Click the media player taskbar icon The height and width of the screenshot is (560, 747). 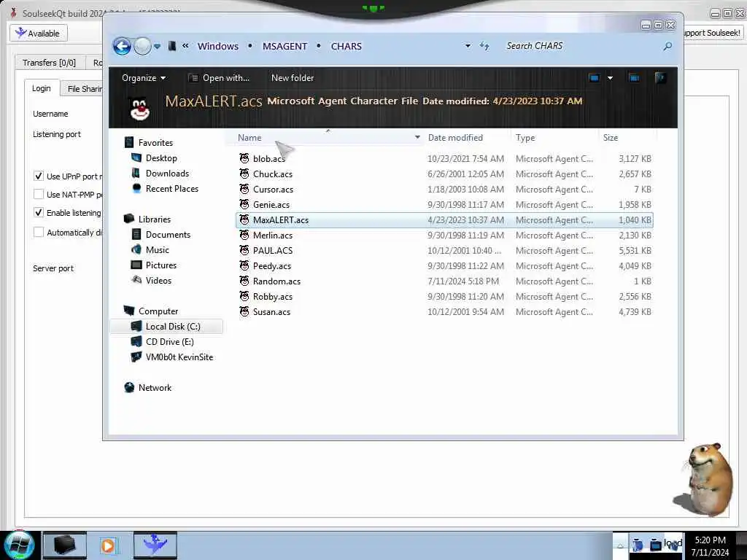[108, 545]
